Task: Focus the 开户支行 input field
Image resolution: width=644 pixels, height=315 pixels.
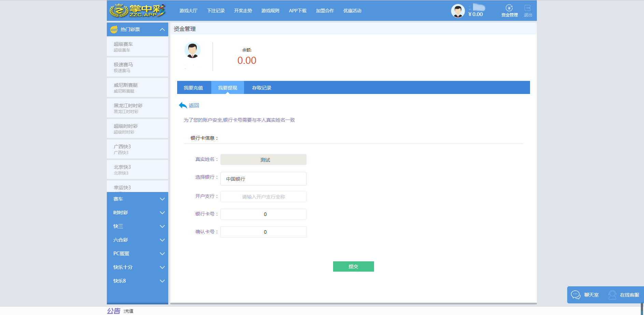Action: click(x=263, y=196)
